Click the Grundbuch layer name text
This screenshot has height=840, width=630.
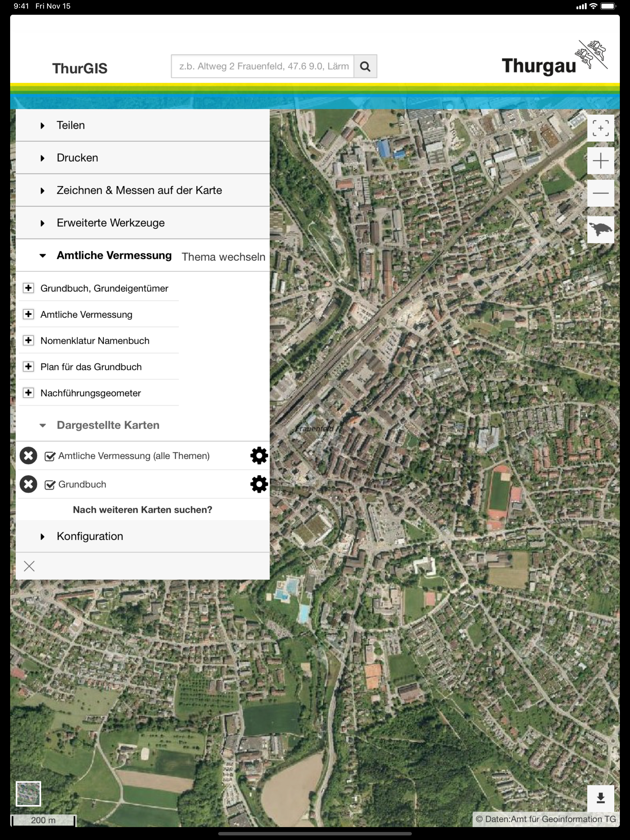(82, 485)
